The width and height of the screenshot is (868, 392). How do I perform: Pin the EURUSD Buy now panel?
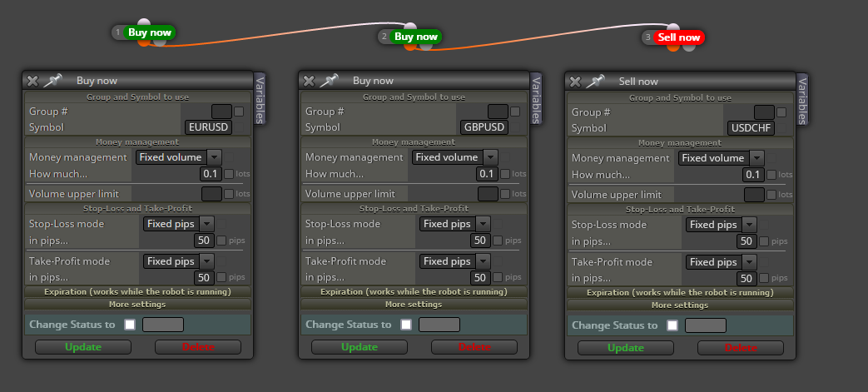[x=52, y=81]
